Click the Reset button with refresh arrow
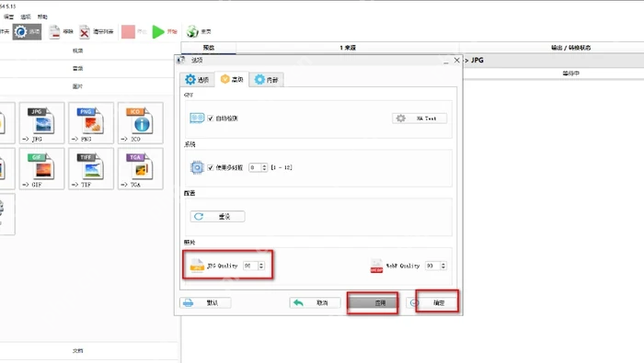The height and width of the screenshot is (363, 644). (217, 216)
